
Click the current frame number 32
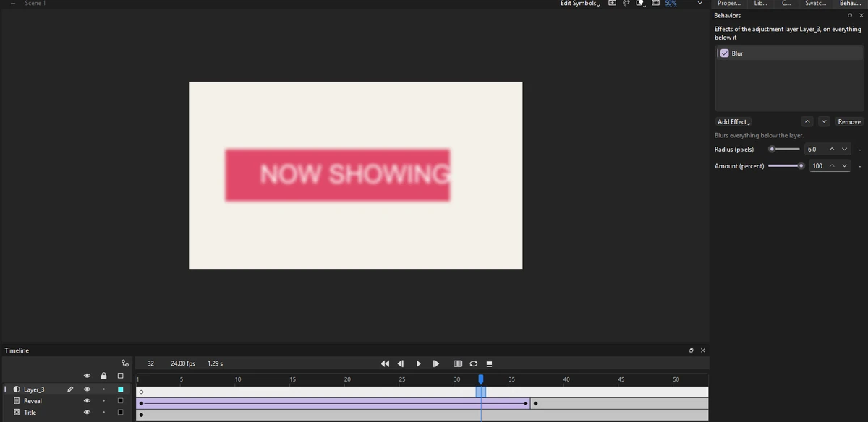150,363
